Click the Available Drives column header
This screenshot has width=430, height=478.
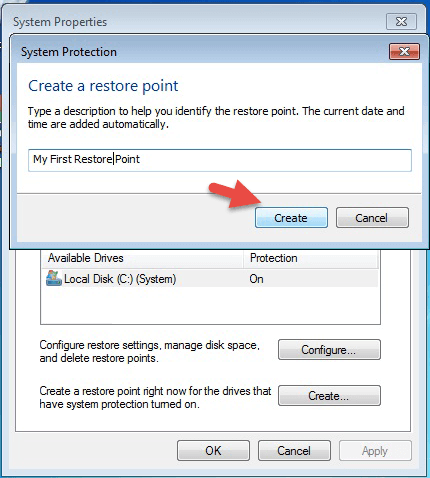click(x=142, y=258)
